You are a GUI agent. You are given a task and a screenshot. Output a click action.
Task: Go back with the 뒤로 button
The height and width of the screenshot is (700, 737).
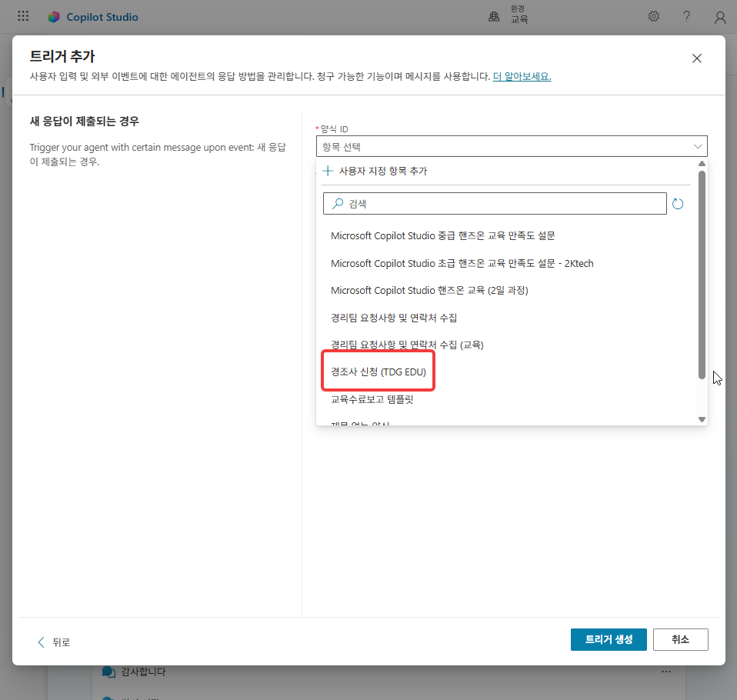(54, 642)
